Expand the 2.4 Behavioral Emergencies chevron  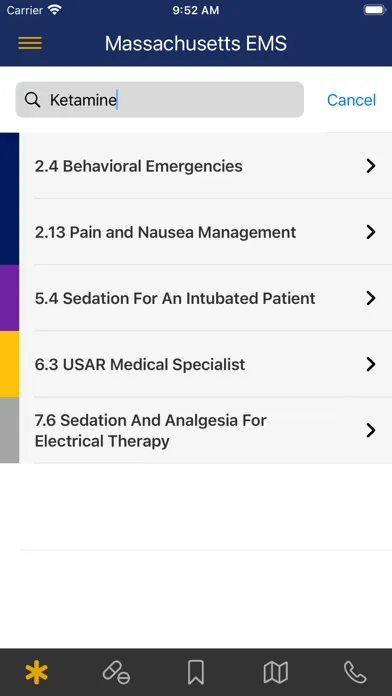[371, 166]
